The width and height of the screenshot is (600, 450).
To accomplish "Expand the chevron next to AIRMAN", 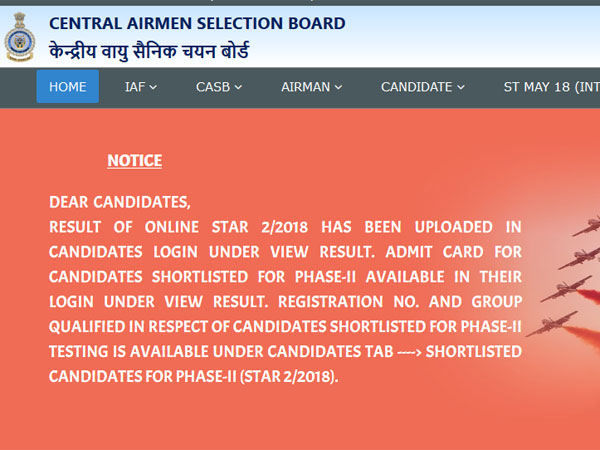I will coord(338,88).
